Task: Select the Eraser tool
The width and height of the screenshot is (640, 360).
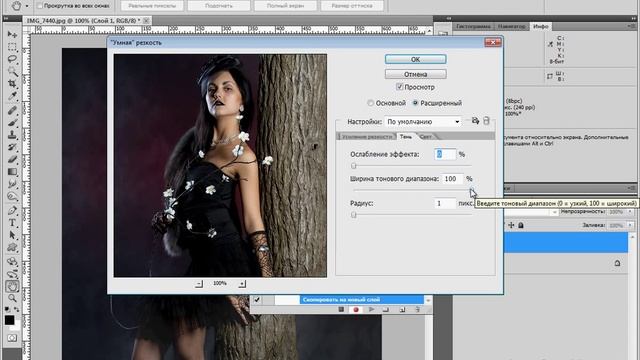Action: [x=12, y=159]
